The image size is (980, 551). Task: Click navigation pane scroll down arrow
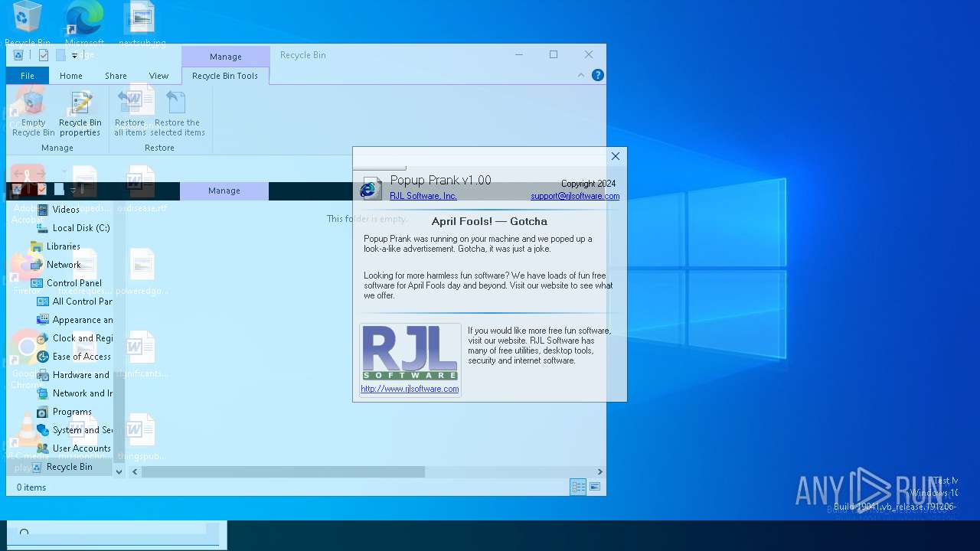point(119,472)
